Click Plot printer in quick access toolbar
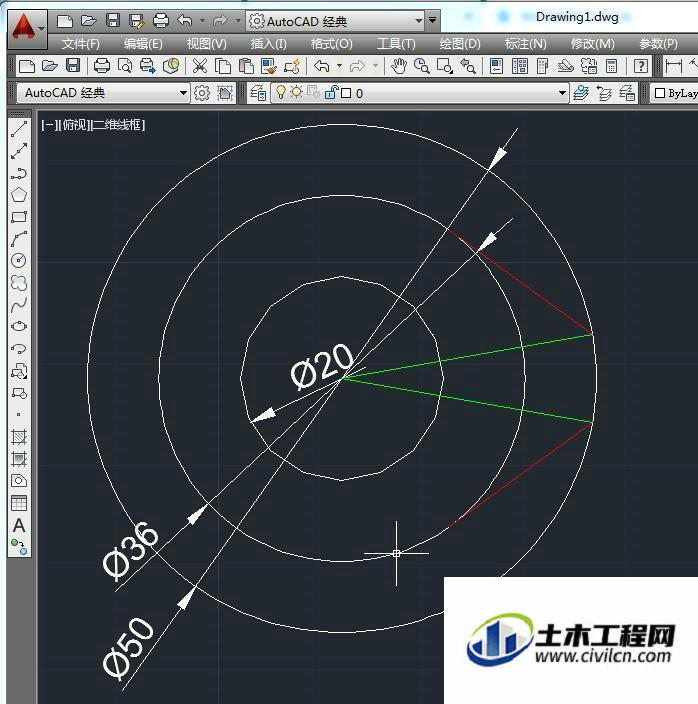Screen dimensions: 698x704 [x=161, y=20]
